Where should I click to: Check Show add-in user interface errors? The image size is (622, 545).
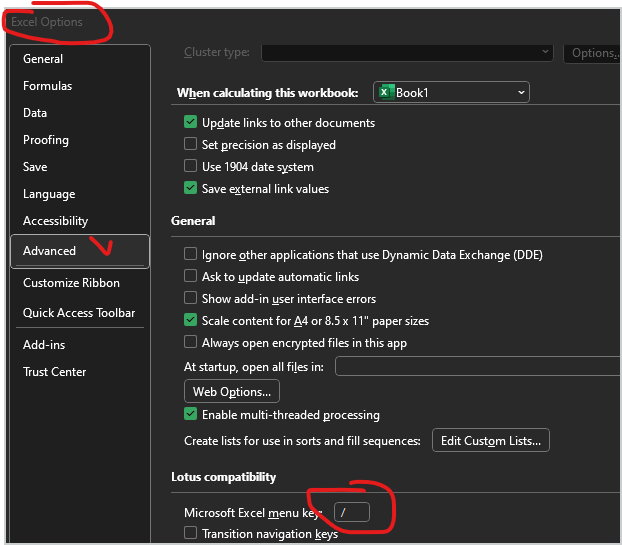[x=190, y=297]
